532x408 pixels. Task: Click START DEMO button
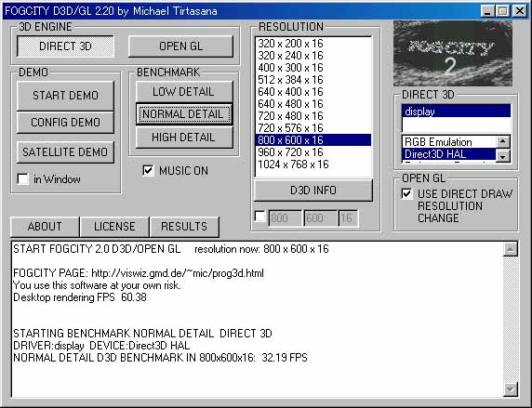point(65,96)
